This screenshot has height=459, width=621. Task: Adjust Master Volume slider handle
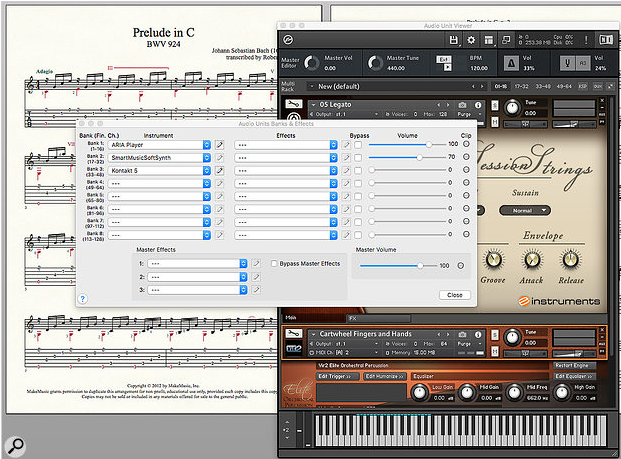tap(420, 266)
